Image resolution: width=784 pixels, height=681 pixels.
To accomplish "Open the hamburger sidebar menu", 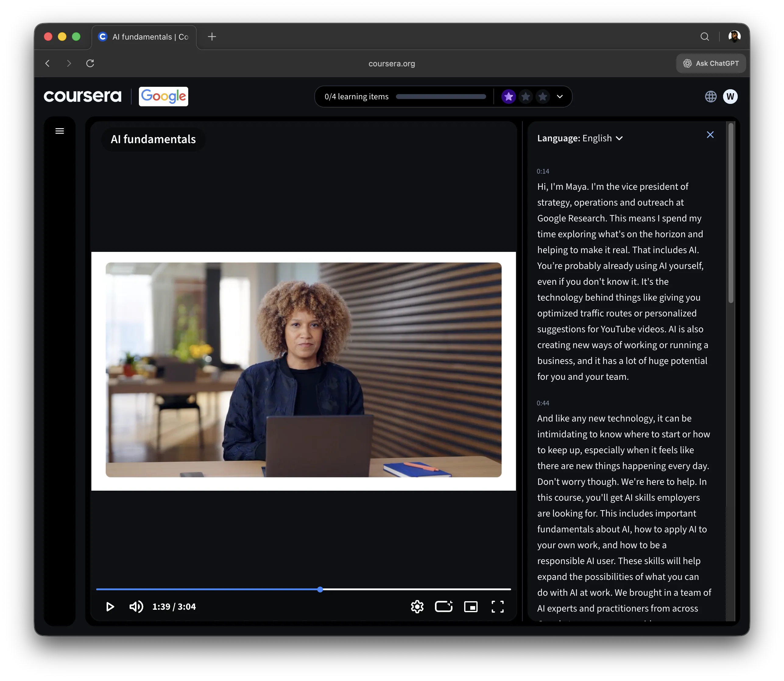I will [x=60, y=131].
